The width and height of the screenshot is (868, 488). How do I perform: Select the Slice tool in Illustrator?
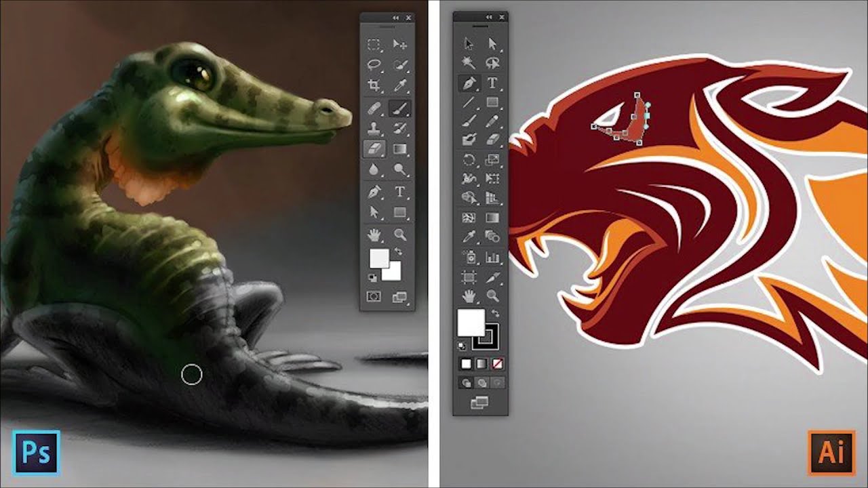(492, 277)
